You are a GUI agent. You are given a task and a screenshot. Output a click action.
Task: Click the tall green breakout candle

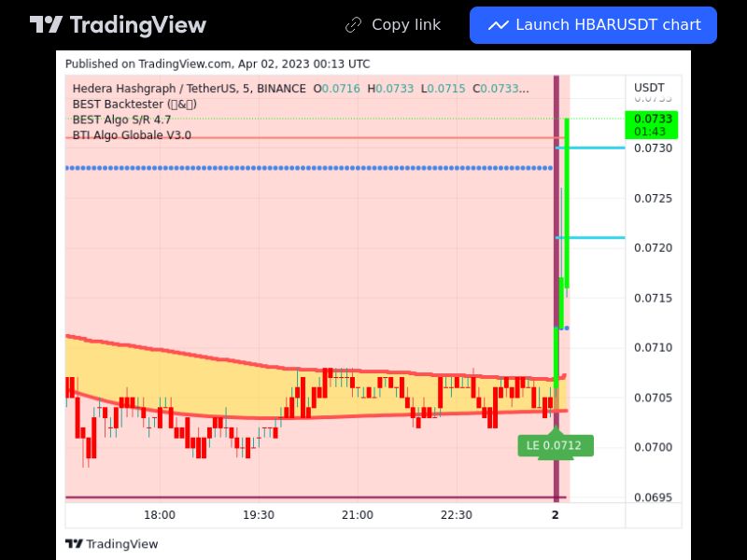pos(567,204)
